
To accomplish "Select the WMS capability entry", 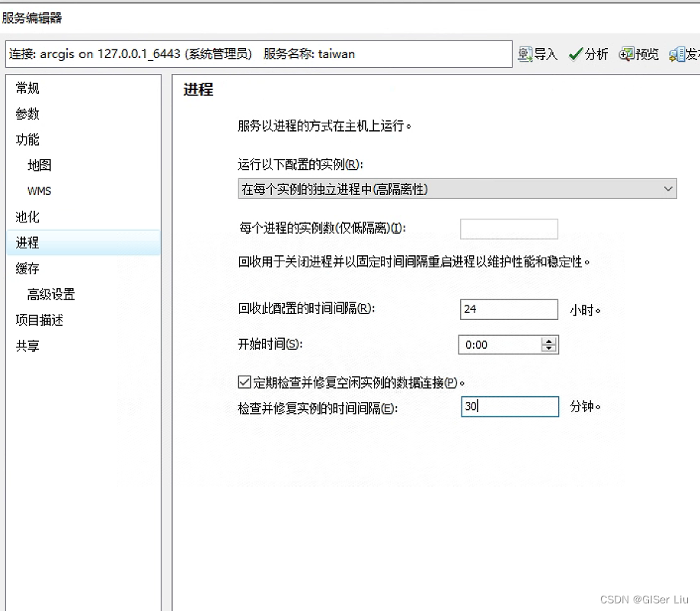I will 38,191.
